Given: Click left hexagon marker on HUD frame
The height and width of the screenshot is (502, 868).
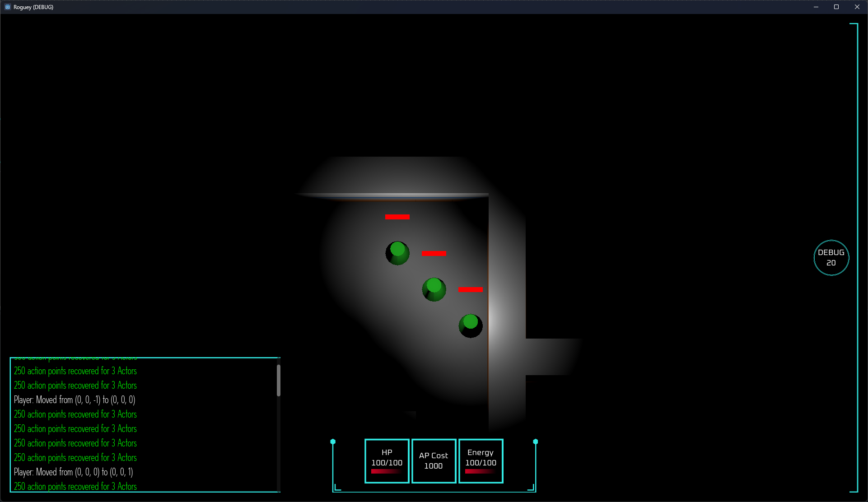Looking at the screenshot, I should 333,442.
